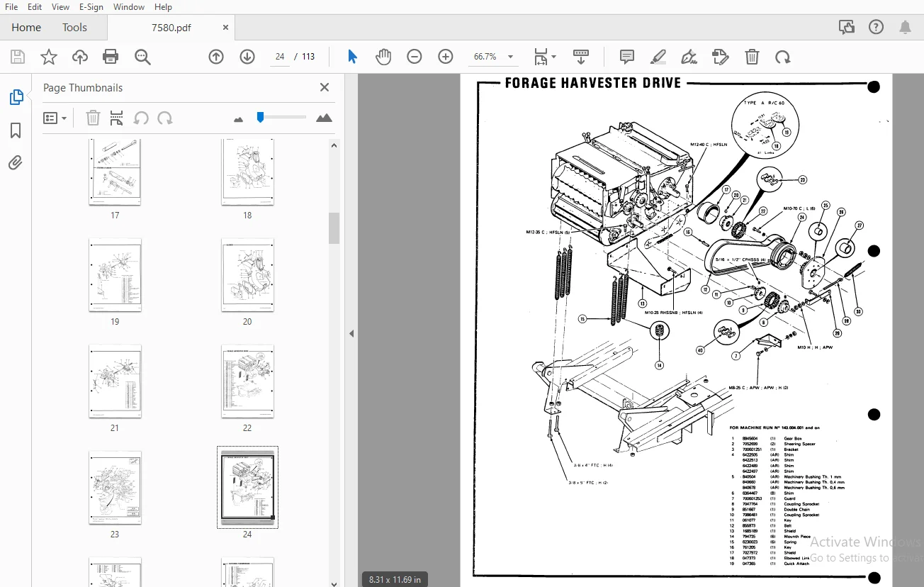Click the Edit PDF stamp tool icon
The height and width of the screenshot is (587, 924).
click(x=721, y=57)
